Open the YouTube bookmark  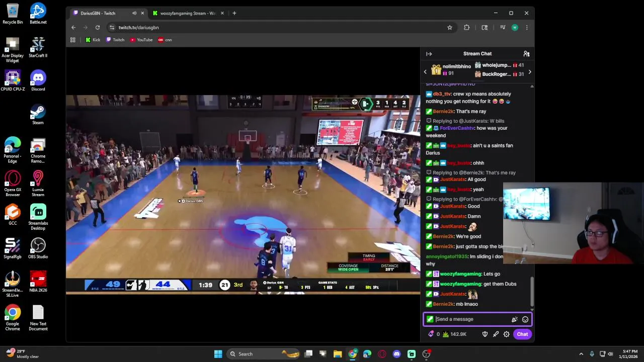141,40
